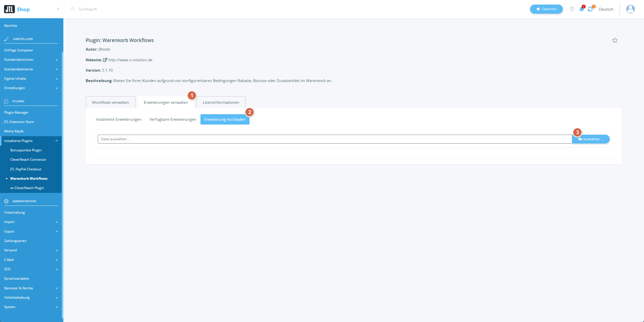Click the Administration gear icon
The height and width of the screenshot is (322, 644).
[x=6, y=201]
